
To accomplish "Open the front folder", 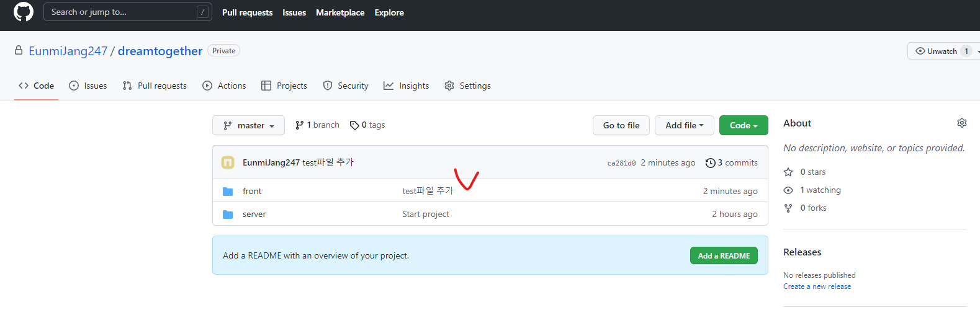I will point(252,191).
